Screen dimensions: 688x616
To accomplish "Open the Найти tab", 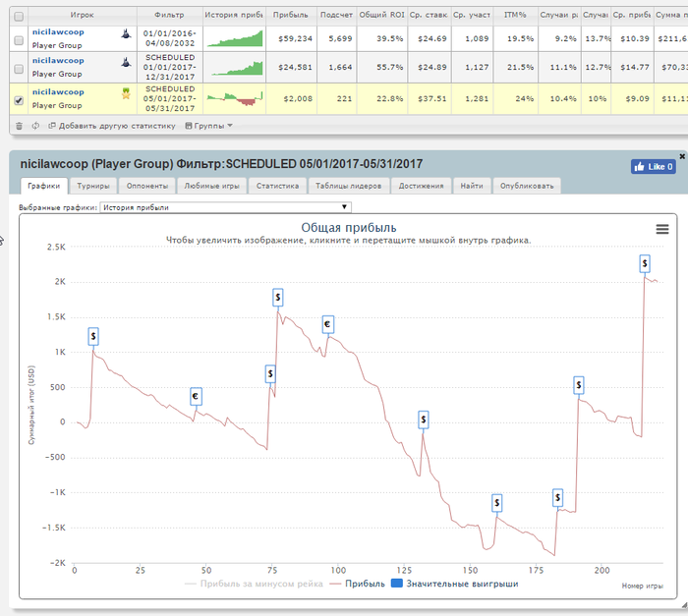I will point(472,186).
